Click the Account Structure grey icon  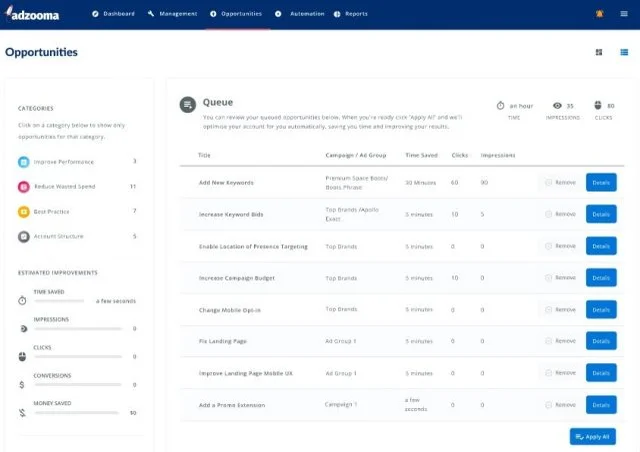[x=24, y=236]
